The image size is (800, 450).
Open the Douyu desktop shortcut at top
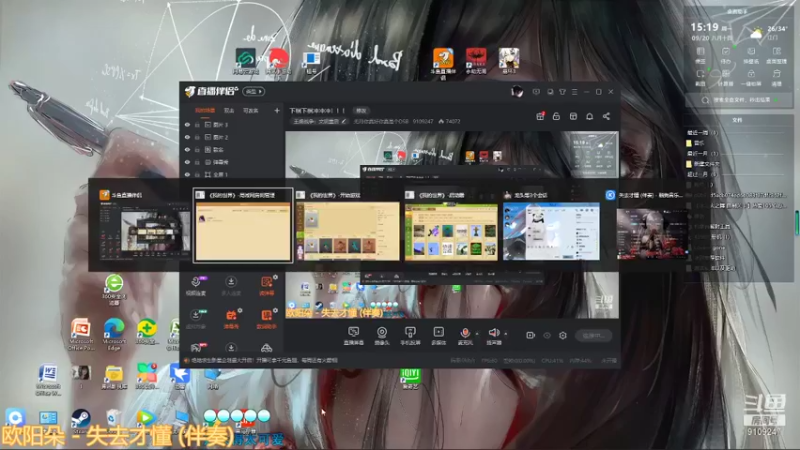[443, 64]
